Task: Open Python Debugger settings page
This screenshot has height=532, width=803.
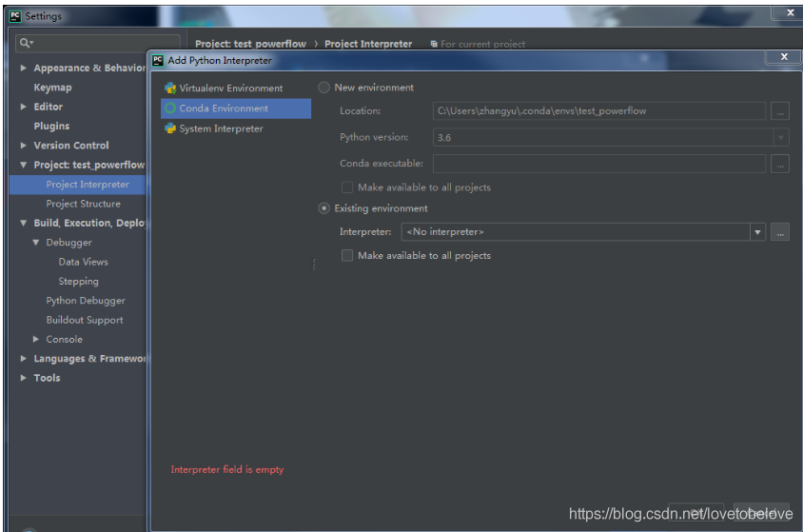Action: click(86, 301)
